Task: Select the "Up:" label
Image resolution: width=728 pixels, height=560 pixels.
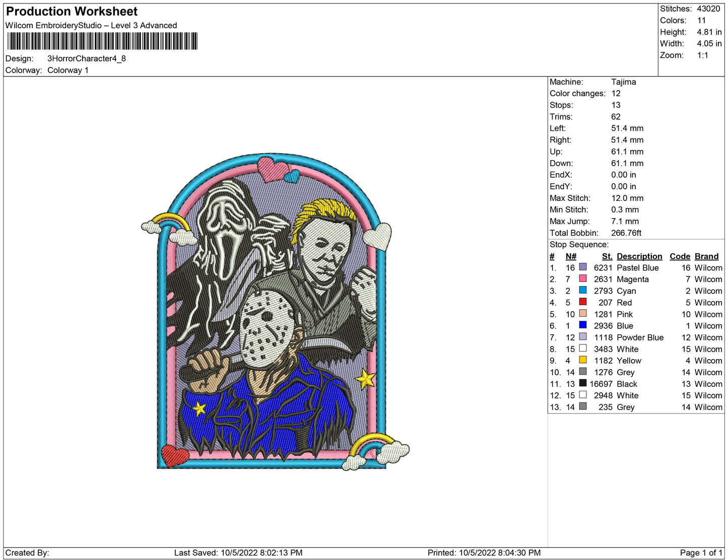Action: click(556, 151)
